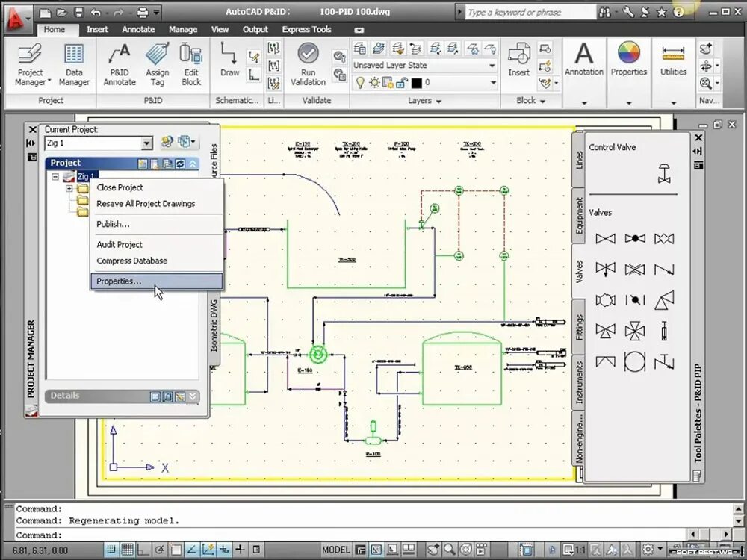
Task: Toggle the layer on/off lightbulb
Action: [x=360, y=84]
